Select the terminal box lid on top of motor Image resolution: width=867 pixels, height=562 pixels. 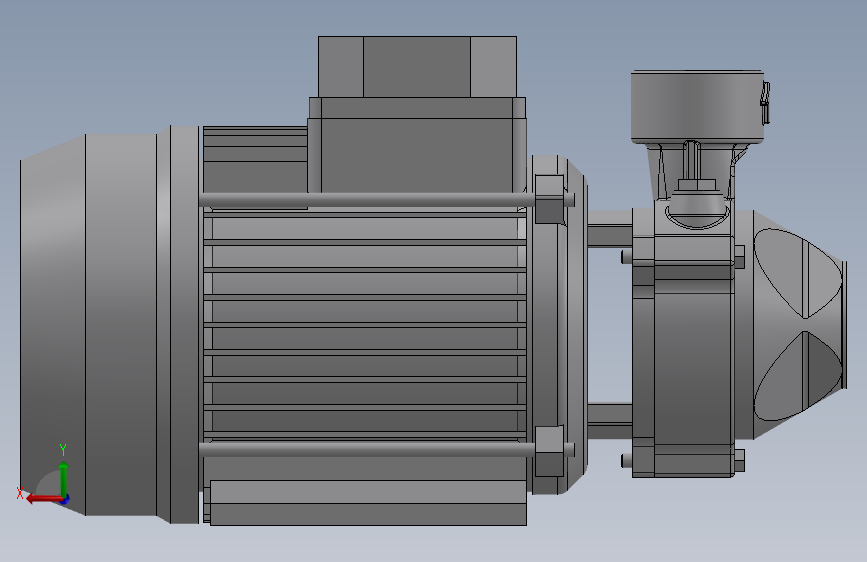pos(417,67)
